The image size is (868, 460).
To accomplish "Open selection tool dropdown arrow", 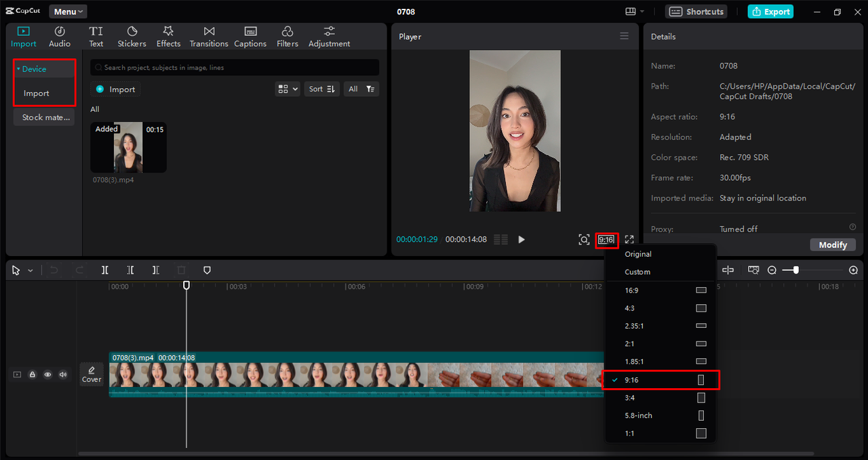I will [x=31, y=270].
